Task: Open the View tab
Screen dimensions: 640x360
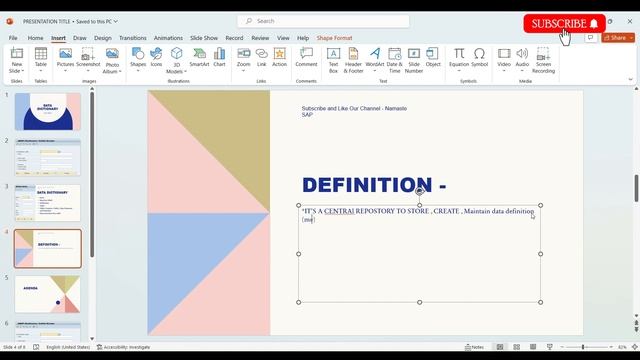Action: point(283,38)
